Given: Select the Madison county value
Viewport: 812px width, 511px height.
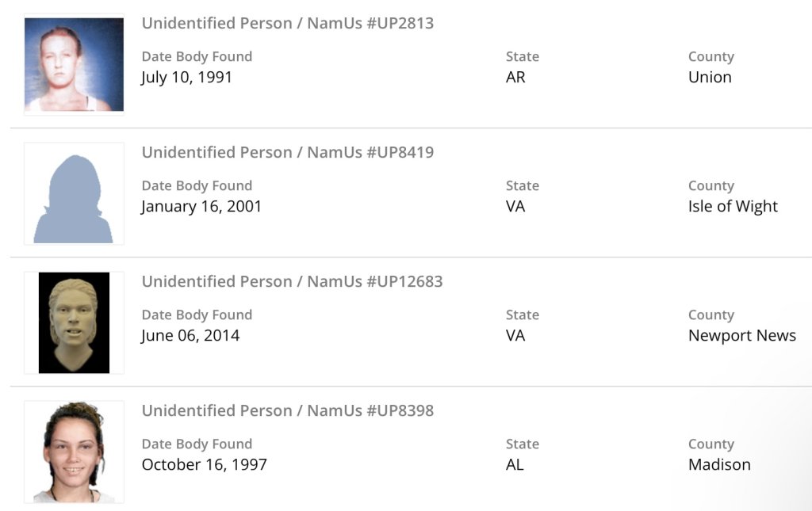Looking at the screenshot, I should pos(719,464).
